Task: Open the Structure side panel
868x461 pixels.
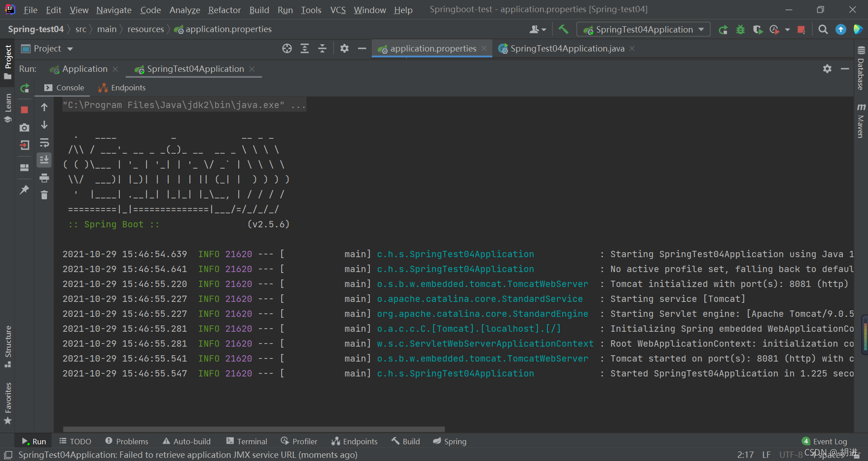Action: (x=8, y=347)
